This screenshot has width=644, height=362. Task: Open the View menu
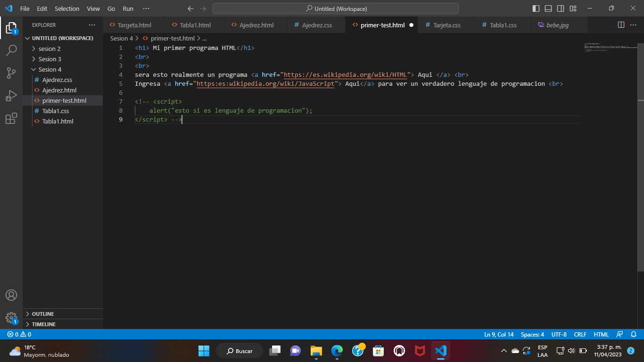tap(93, 8)
